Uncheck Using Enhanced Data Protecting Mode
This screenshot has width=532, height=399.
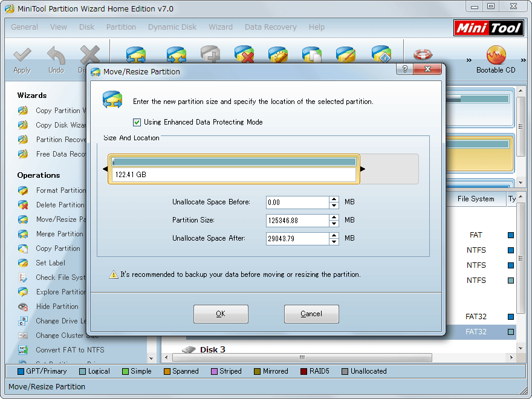(x=137, y=123)
